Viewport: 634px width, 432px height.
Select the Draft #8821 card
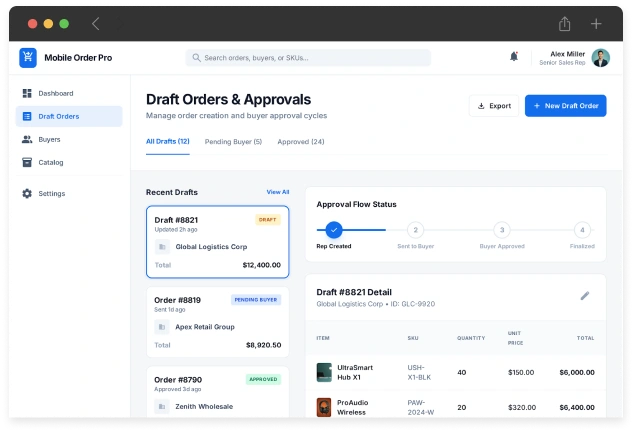[x=218, y=242]
